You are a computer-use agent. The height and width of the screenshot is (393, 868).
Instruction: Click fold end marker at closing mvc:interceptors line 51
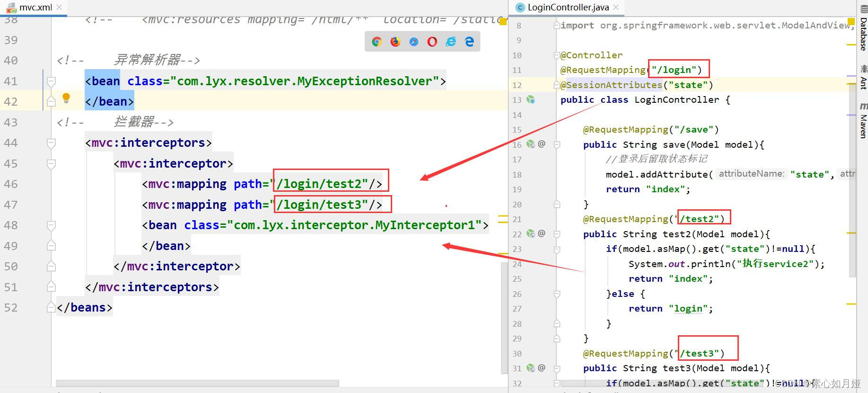pos(52,287)
